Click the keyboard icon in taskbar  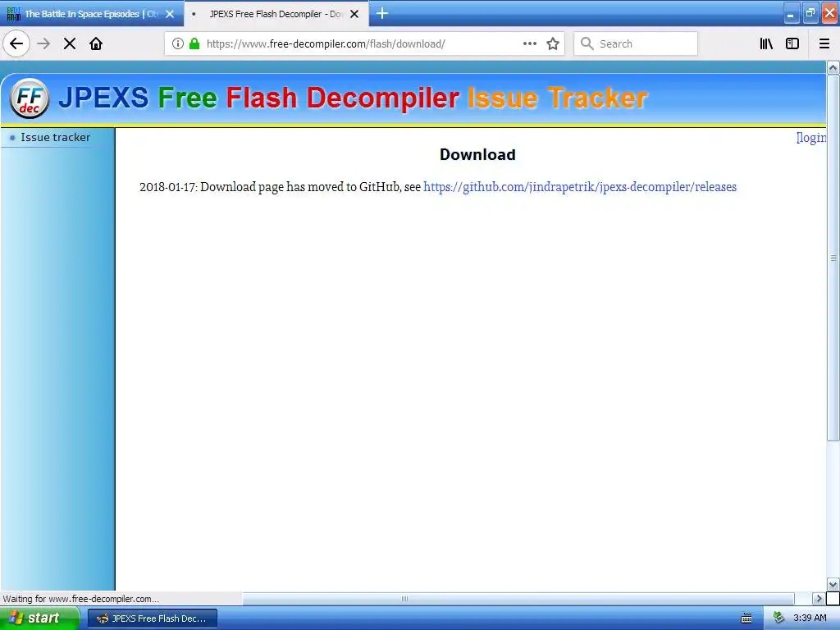746,619
